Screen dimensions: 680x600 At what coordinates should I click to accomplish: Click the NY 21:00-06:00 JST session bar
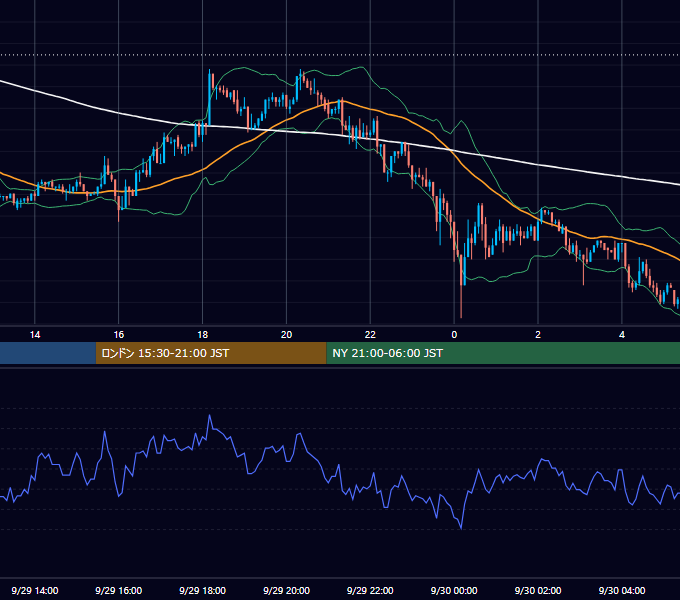point(503,353)
